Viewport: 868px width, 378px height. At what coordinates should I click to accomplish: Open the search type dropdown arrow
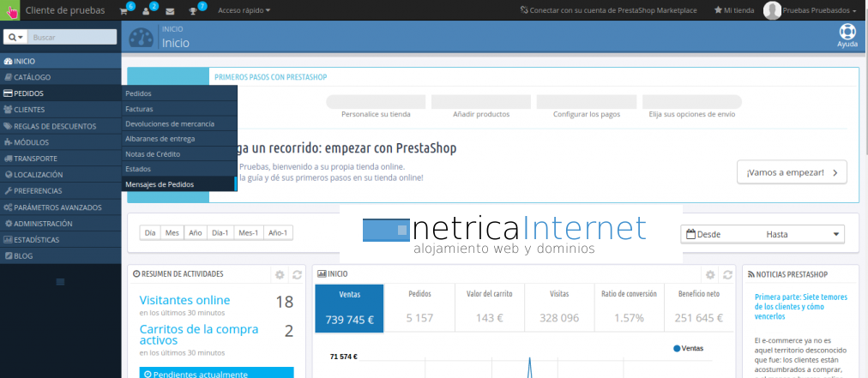coord(15,38)
